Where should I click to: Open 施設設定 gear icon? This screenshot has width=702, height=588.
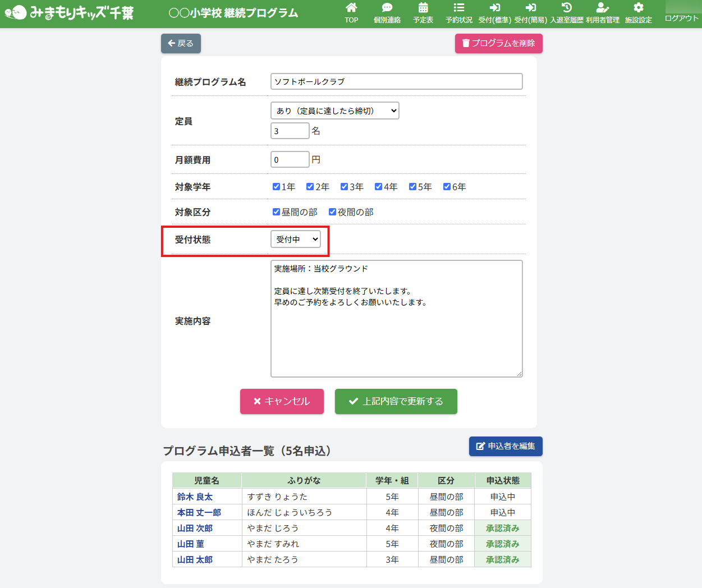[x=639, y=8]
